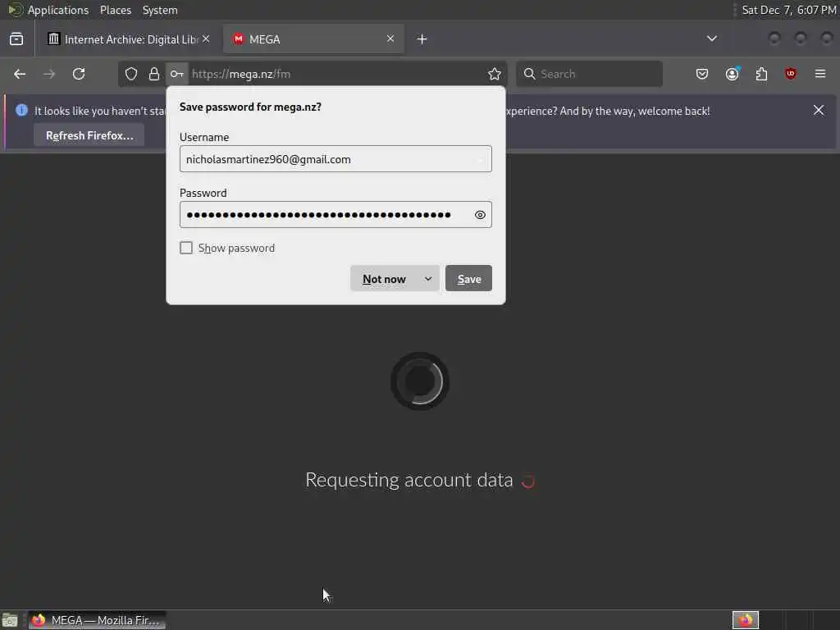This screenshot has height=630, width=840.
Task: Open the Extensions puzzle icon
Action: [762, 74]
